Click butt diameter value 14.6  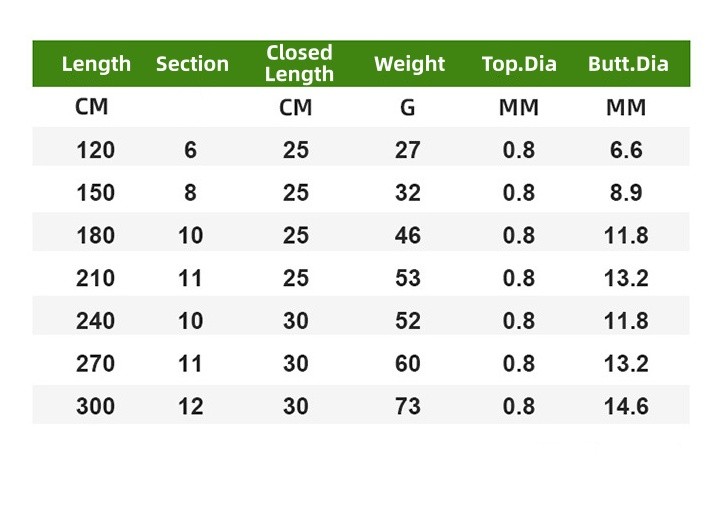click(626, 406)
